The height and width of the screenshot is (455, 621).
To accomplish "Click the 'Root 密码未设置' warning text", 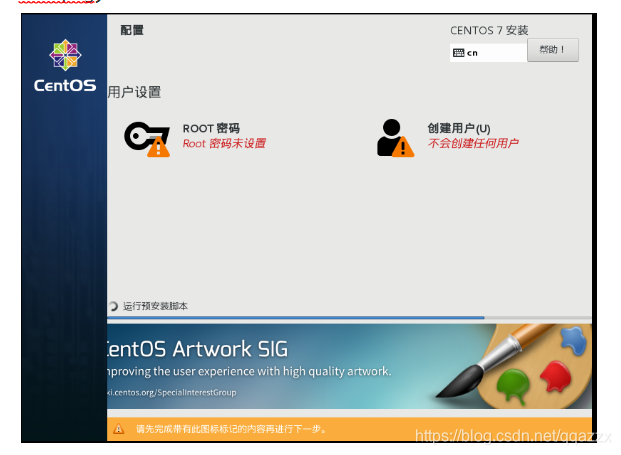I will pos(224,143).
